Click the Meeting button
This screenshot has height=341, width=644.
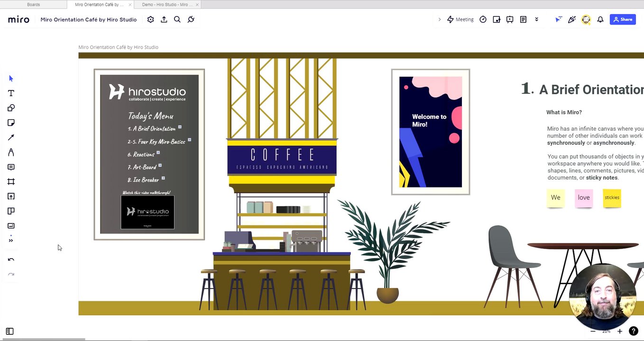tap(460, 19)
